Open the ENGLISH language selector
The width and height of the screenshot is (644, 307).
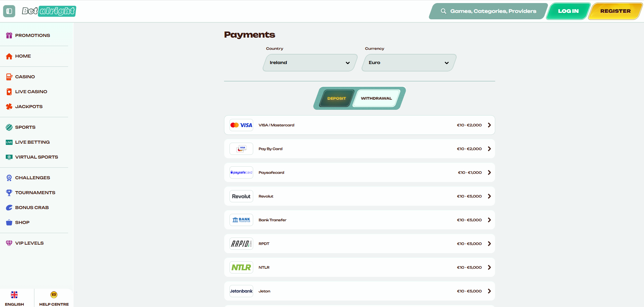tap(15, 304)
